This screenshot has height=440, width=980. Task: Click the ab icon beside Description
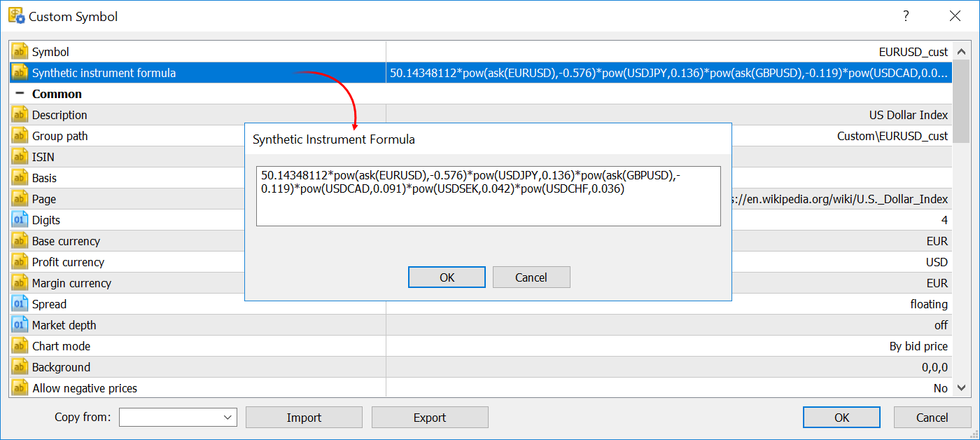click(18, 114)
